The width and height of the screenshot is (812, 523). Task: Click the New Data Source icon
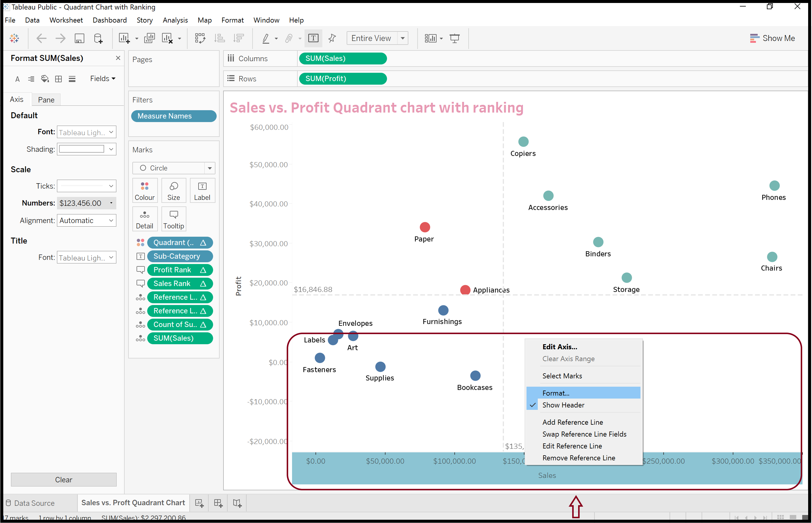(98, 38)
